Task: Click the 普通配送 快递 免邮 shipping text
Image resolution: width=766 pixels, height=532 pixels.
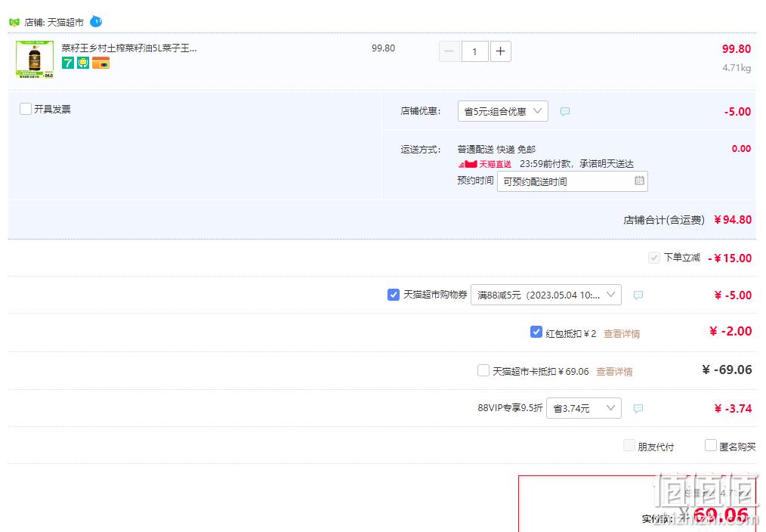Action: click(496, 149)
